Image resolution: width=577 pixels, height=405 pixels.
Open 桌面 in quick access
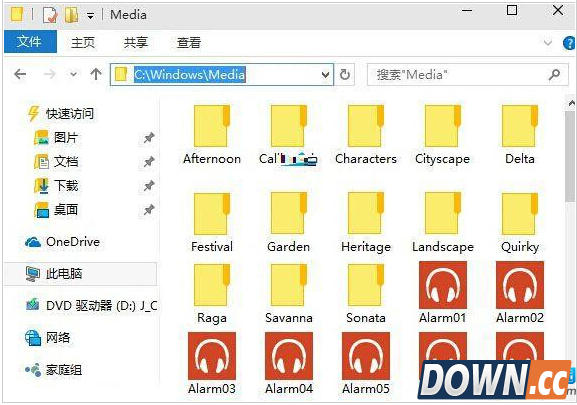[x=56, y=210]
